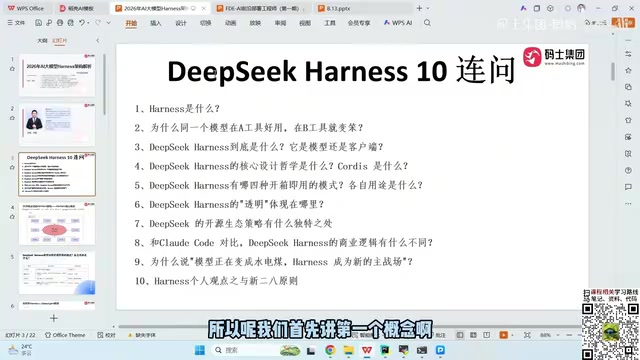Click the more options dots in right sidebar
Viewport: 640px width, 360px height.
pos(628,204)
